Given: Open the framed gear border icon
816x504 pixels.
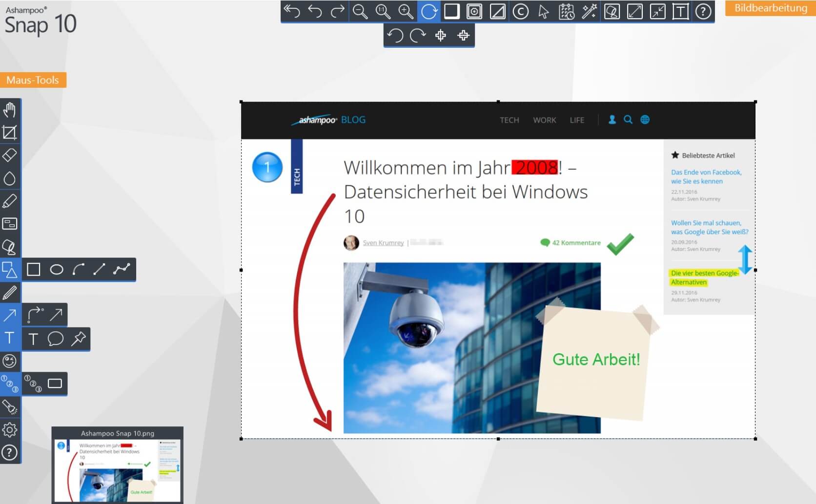Looking at the screenshot, I should pyautogui.click(x=474, y=11).
